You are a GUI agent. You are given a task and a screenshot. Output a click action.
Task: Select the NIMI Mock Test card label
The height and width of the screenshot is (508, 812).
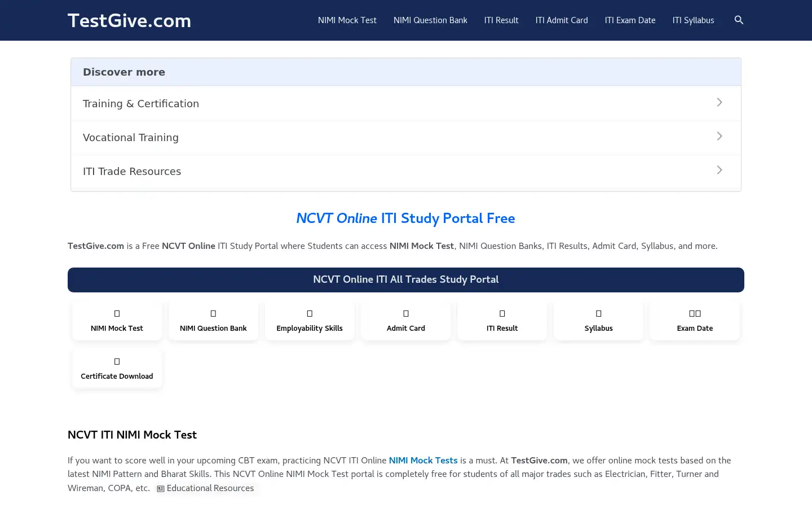click(x=117, y=329)
